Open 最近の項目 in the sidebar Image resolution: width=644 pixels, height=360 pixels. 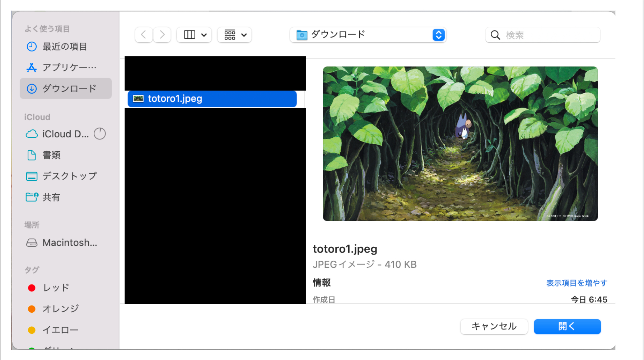tap(66, 47)
